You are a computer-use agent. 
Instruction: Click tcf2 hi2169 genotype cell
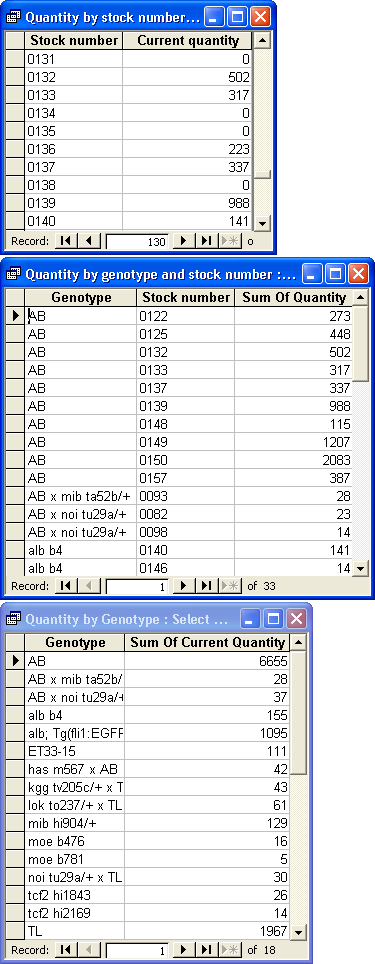[75, 913]
